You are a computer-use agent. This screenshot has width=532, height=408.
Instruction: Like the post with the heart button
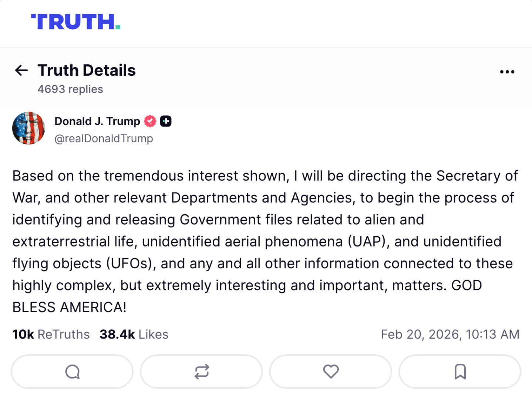(x=331, y=372)
